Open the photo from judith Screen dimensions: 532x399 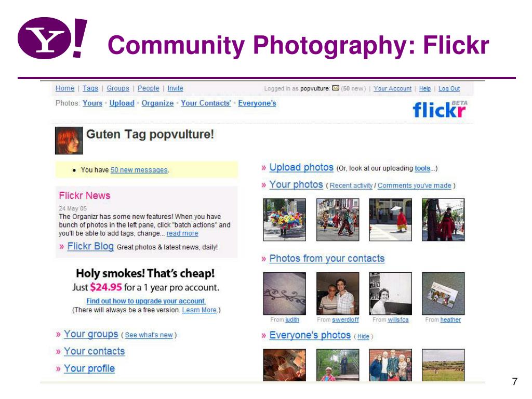point(284,294)
